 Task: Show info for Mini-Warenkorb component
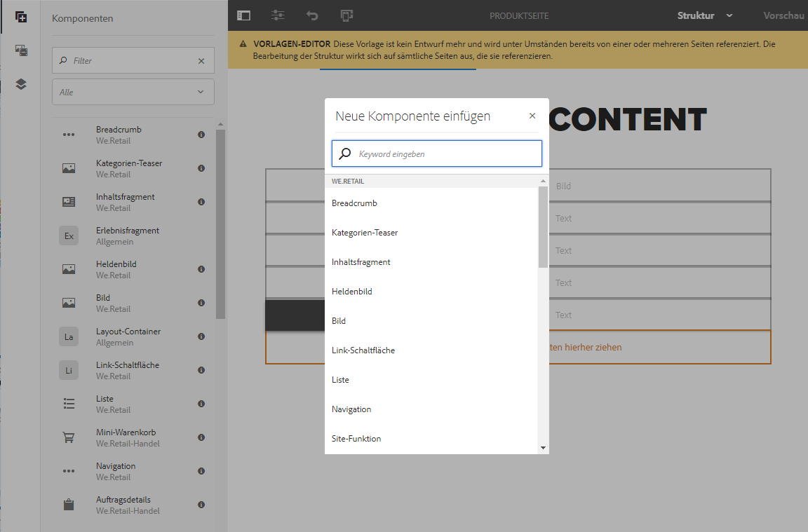201,437
